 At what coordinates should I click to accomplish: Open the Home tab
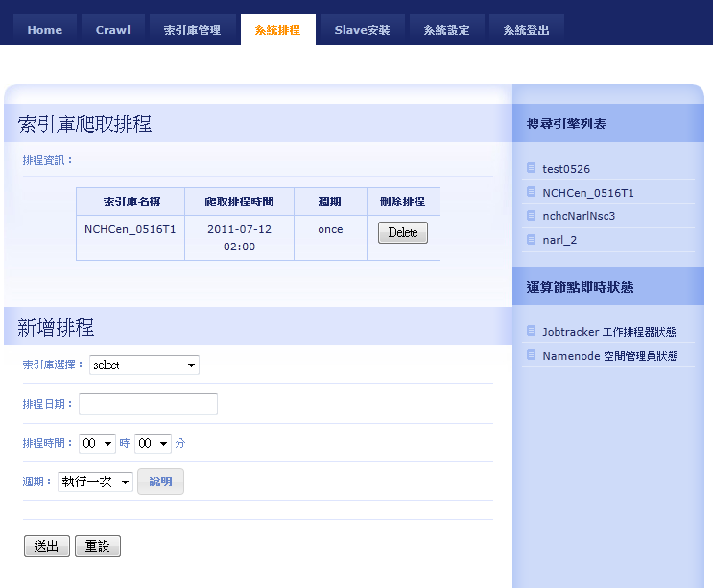click(44, 30)
